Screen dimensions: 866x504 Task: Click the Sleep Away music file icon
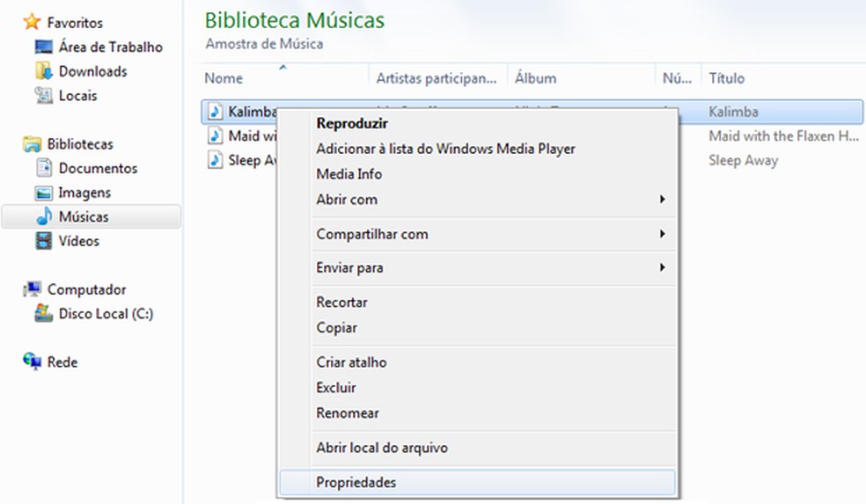tap(215, 160)
